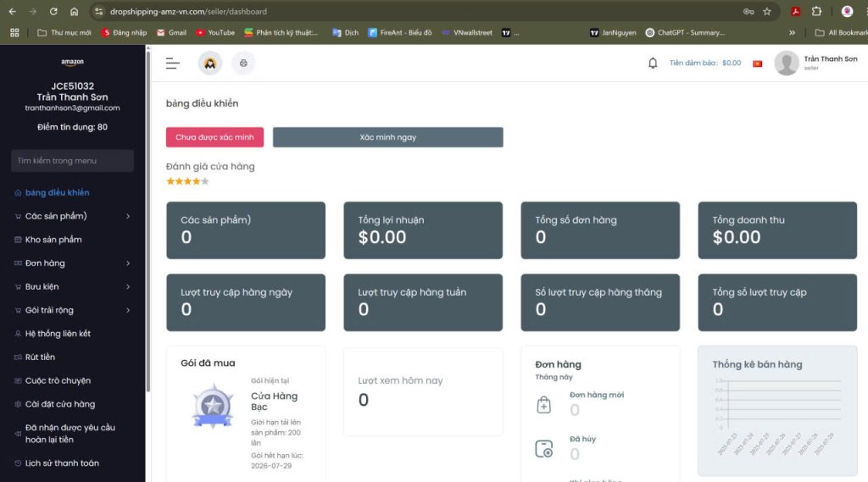Open Rút tiền menu item

tap(40, 357)
